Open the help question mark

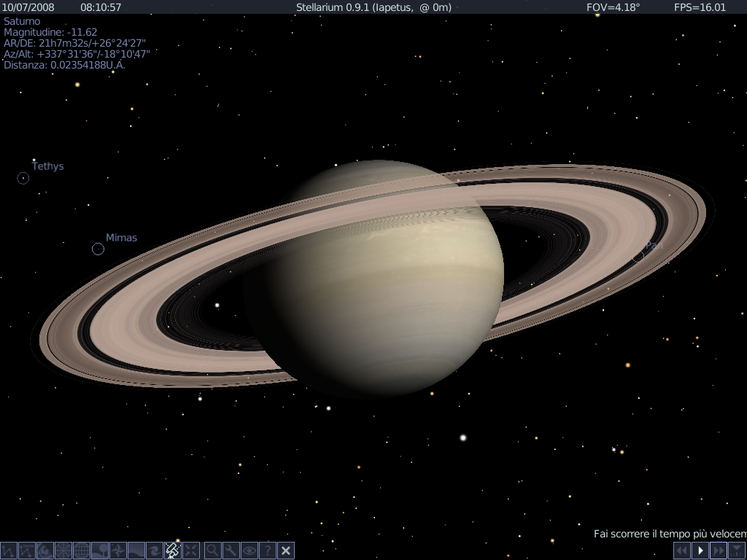(268, 551)
